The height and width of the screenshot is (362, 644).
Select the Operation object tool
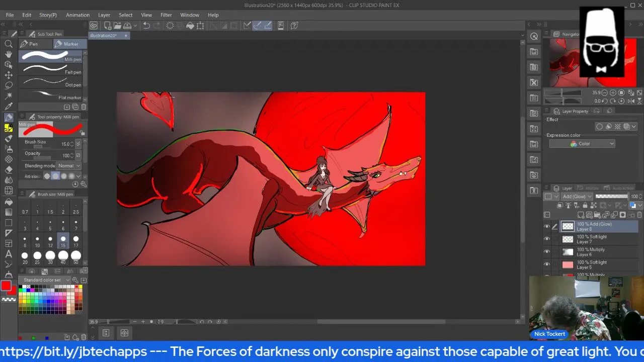point(9,65)
